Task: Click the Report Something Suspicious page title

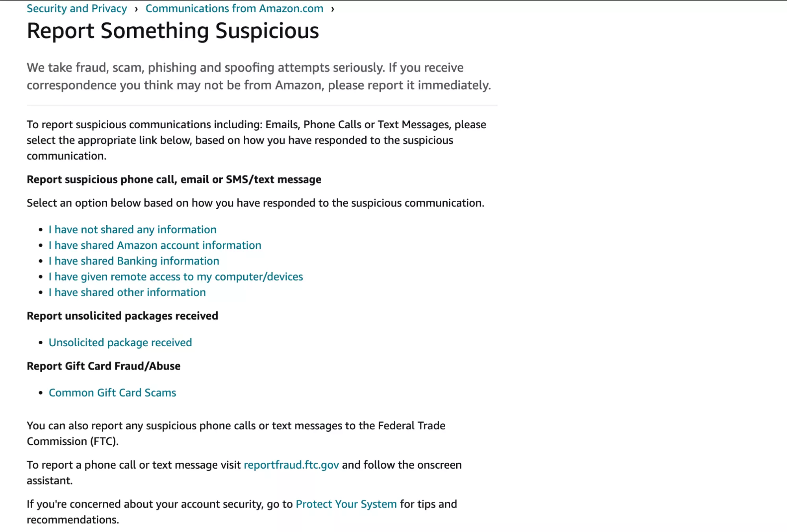Action: point(172,31)
